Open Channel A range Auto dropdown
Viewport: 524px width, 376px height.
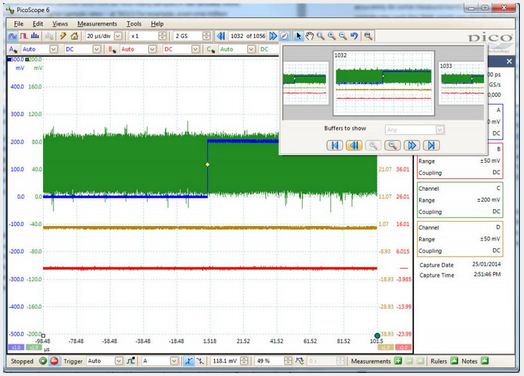click(x=53, y=49)
